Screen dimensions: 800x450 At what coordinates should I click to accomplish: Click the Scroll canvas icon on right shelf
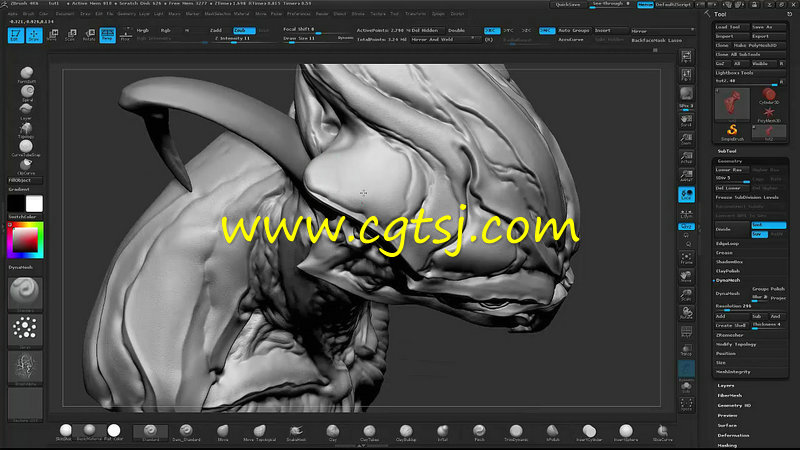point(686,120)
